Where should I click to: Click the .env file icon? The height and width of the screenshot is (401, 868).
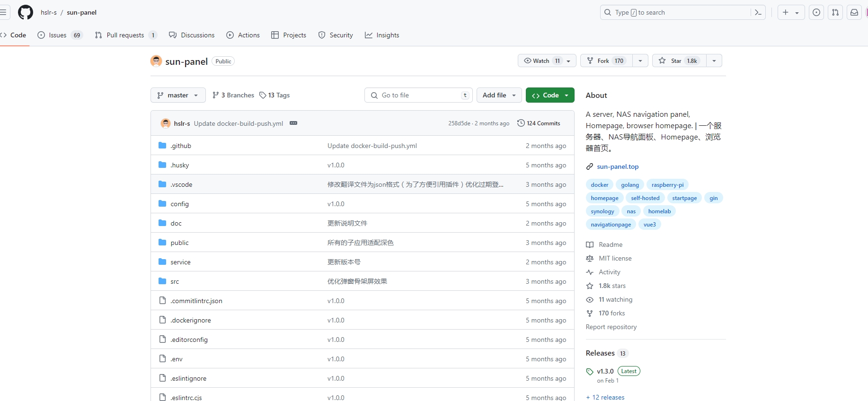coord(162,358)
